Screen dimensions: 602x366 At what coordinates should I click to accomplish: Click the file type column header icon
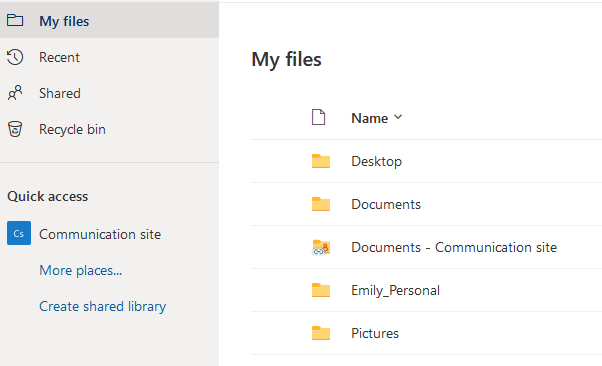318,117
